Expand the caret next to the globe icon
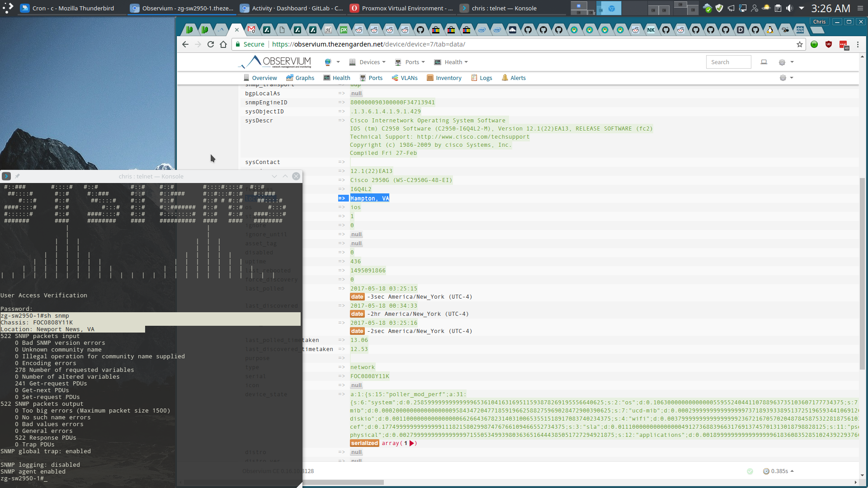868x488 pixels. click(x=338, y=62)
